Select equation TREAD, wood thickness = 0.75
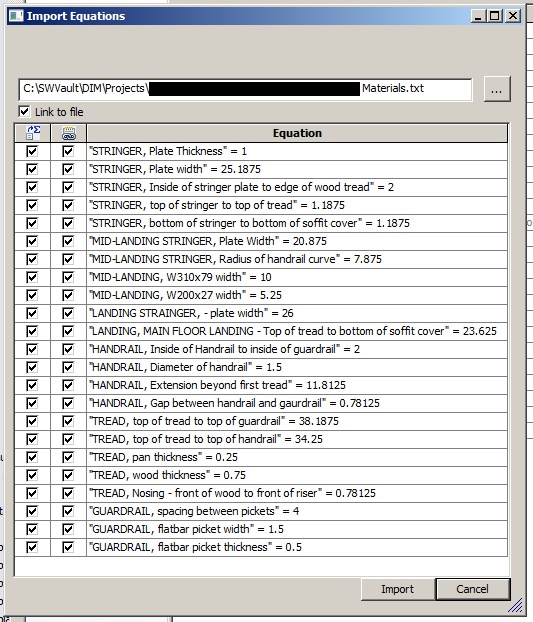 pos(297,475)
